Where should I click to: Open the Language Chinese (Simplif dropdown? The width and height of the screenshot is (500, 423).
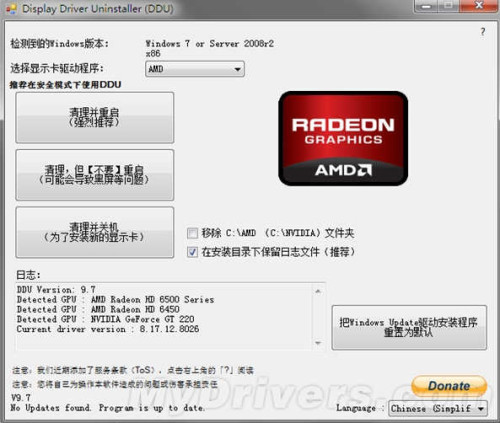pos(438,408)
